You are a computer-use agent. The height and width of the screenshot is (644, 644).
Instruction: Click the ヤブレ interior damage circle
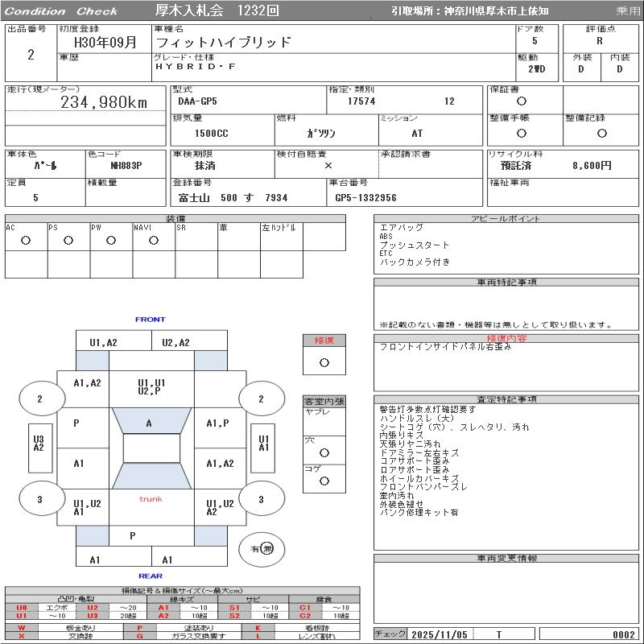point(324,424)
